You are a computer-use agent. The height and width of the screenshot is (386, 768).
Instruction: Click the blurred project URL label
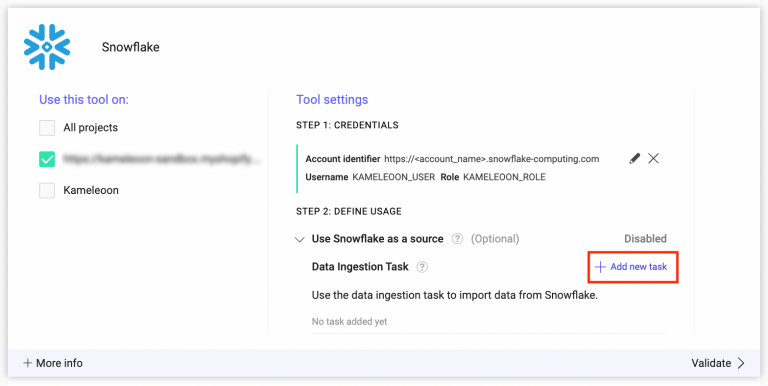[162, 159]
